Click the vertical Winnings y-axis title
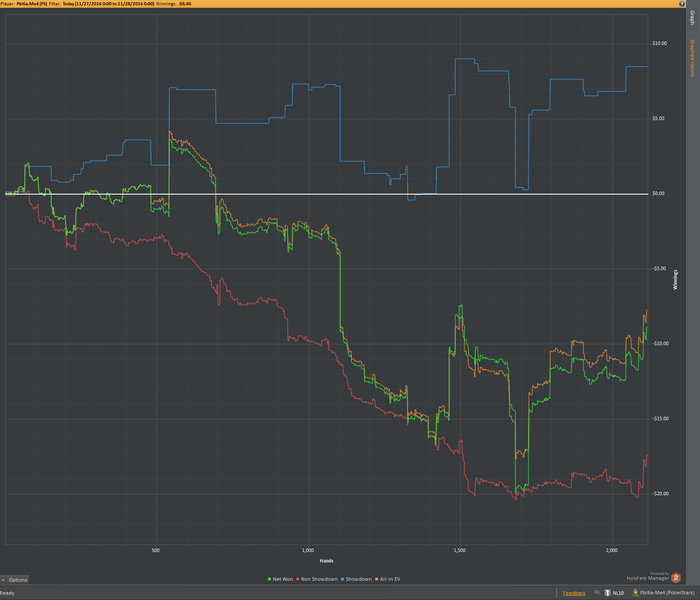Screen dimensions: 700x600 tap(675, 280)
